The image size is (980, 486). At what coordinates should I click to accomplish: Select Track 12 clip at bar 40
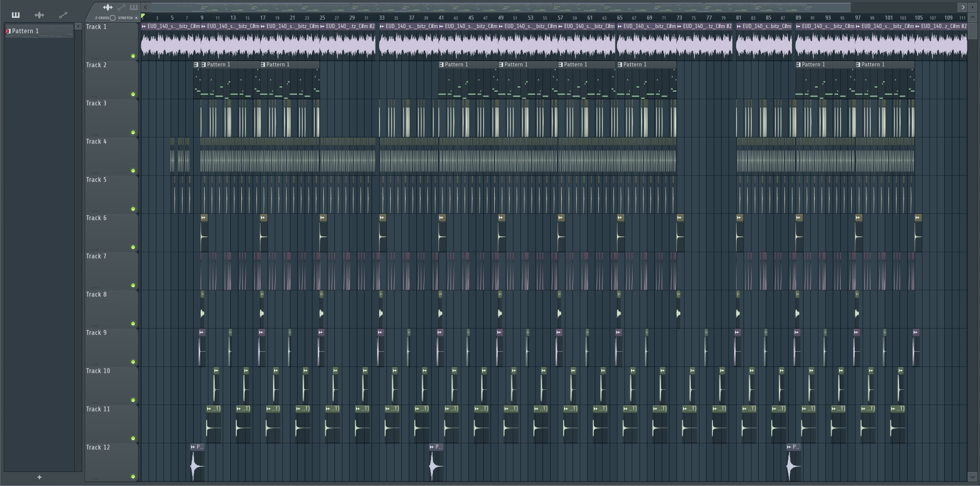[436, 462]
